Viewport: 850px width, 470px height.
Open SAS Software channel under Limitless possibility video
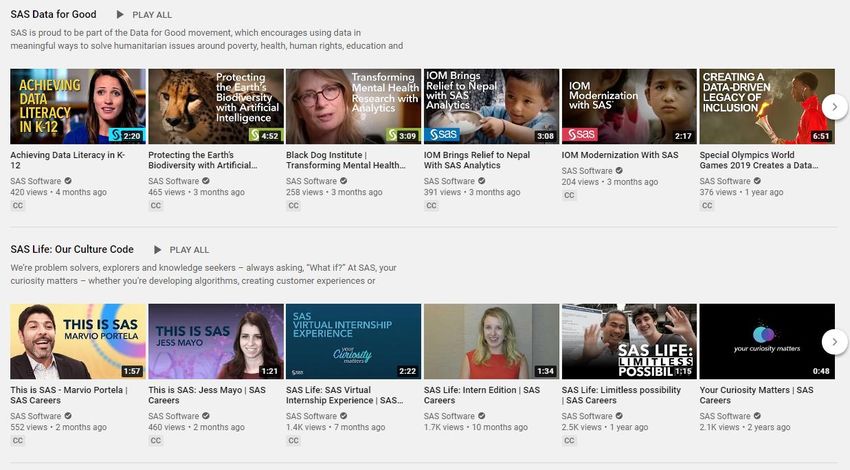click(x=587, y=416)
